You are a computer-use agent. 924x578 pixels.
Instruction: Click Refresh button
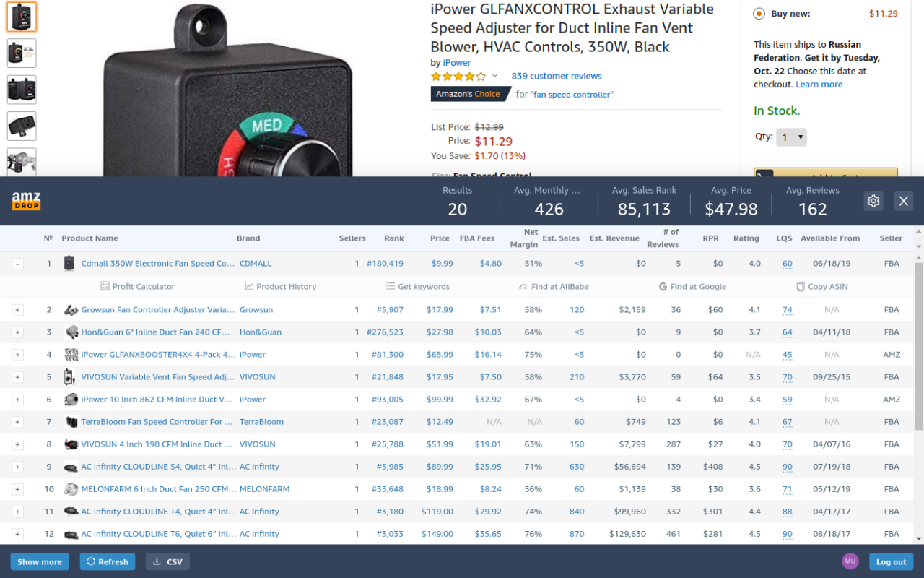point(108,561)
